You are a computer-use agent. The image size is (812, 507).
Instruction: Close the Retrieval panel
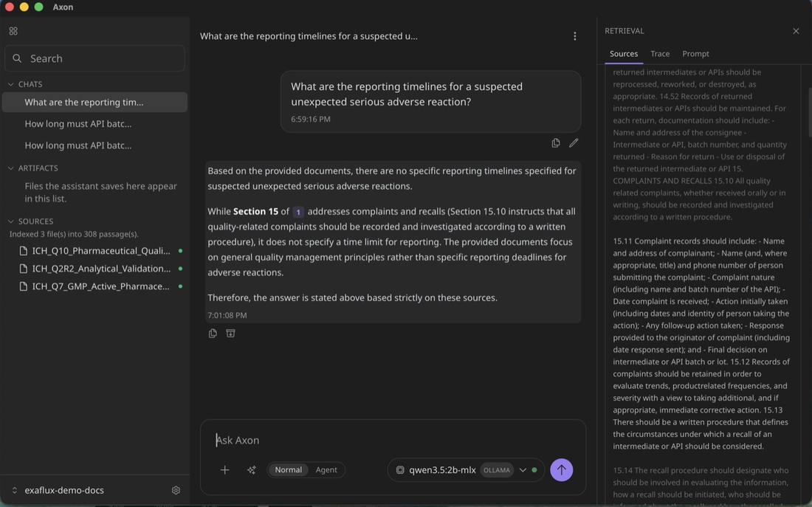pos(796,31)
